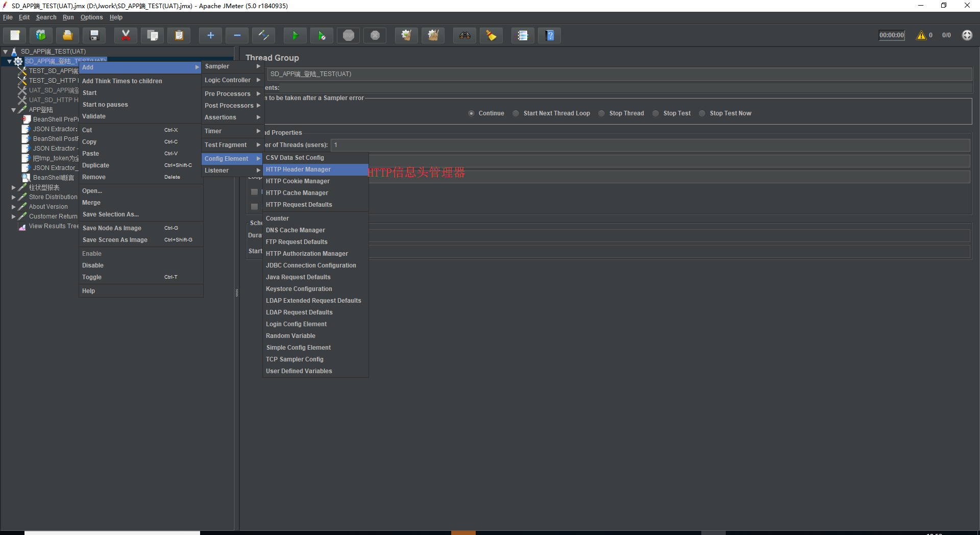Click the Help question mark icon
The width and height of the screenshot is (980, 535).
click(x=549, y=35)
